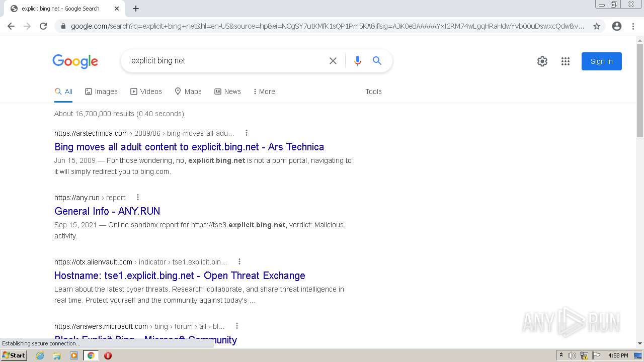
Task: Close the explicit bing net tab
Action: 117,9
